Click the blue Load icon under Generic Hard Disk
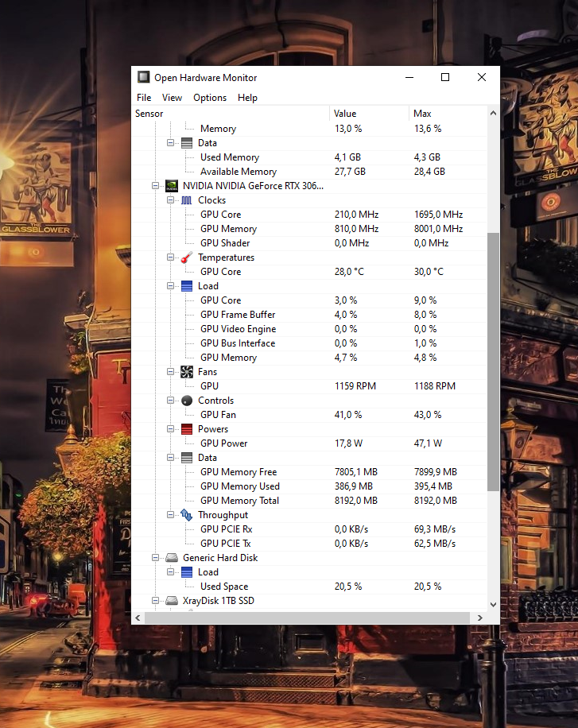The image size is (578, 728). click(186, 572)
